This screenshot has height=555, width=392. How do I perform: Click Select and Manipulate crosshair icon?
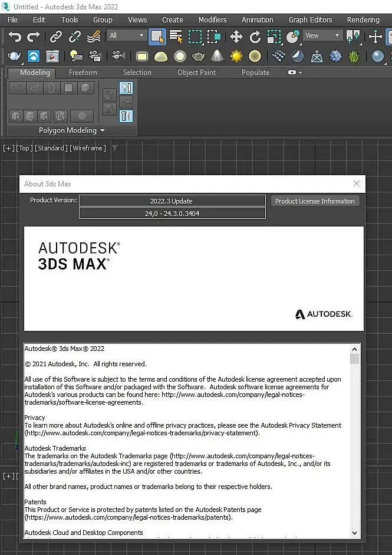375,37
